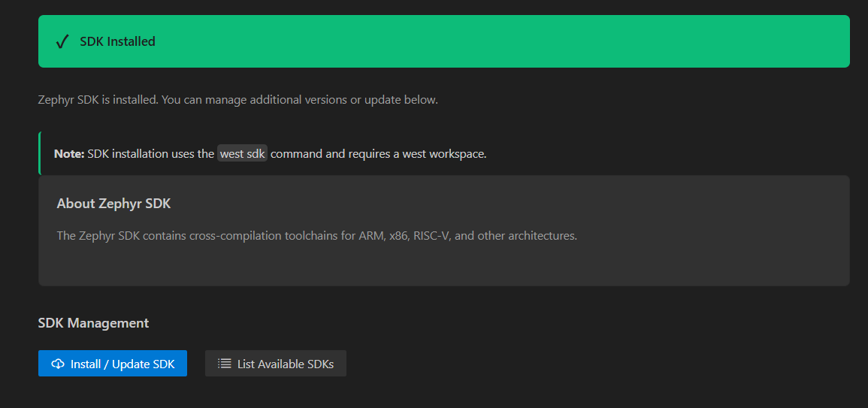Image resolution: width=868 pixels, height=408 pixels.
Task: Click the empty right side of the green banner
Action: [601, 42]
